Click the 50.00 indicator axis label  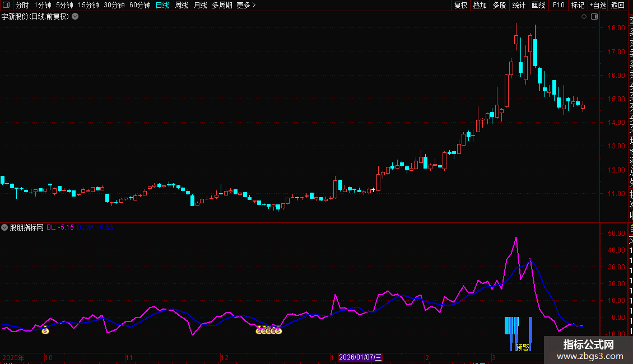616,234
